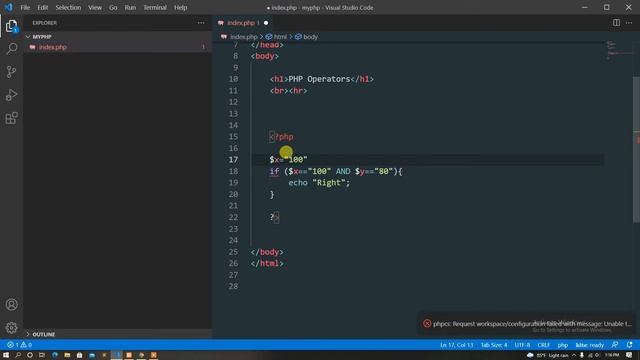
Task: Click html in the breadcrumb
Action: [280, 37]
